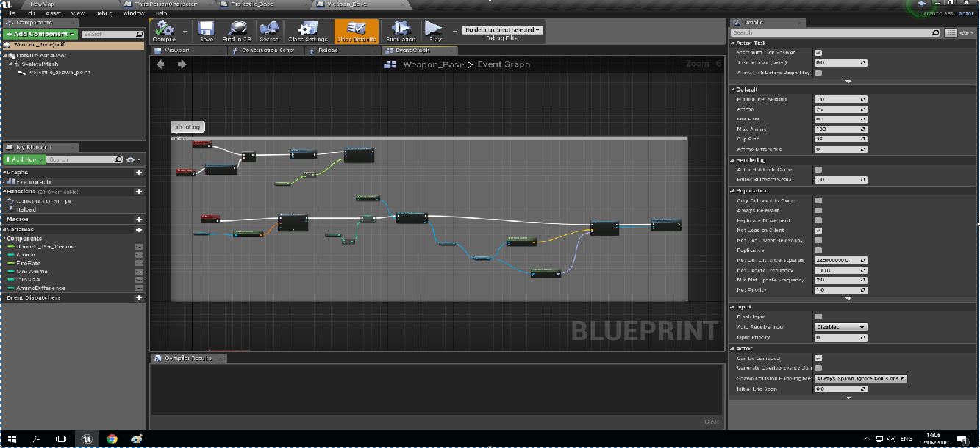
Task: Open Spawn Collision Handling Method dropdown
Action: click(860, 378)
